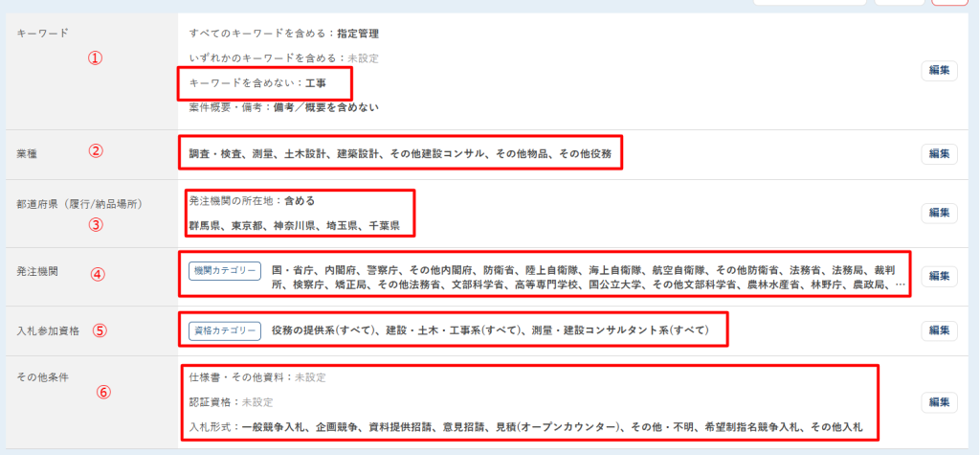Click 編集 for その他条件
The image size is (980, 455).
point(940,402)
